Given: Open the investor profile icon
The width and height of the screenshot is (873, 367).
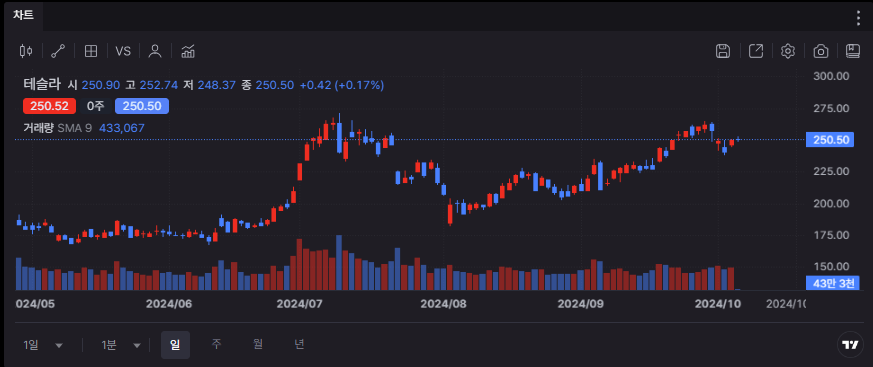Looking at the screenshot, I should 155,51.
